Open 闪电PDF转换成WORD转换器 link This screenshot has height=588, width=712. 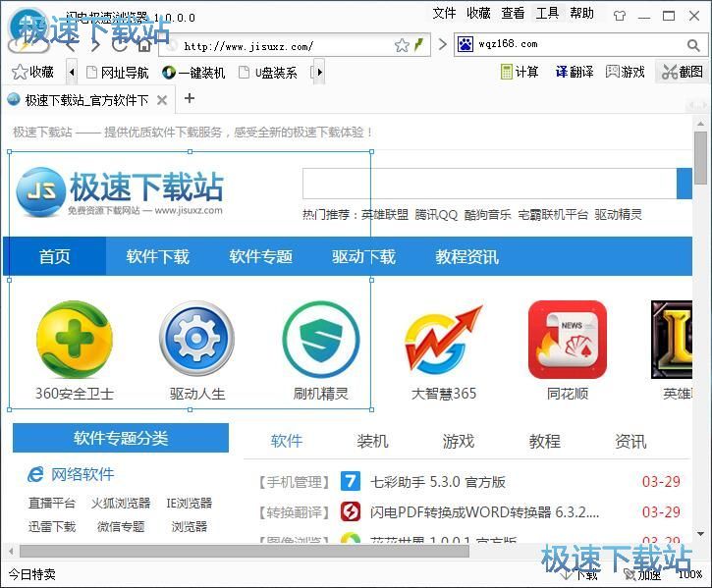click(x=484, y=512)
